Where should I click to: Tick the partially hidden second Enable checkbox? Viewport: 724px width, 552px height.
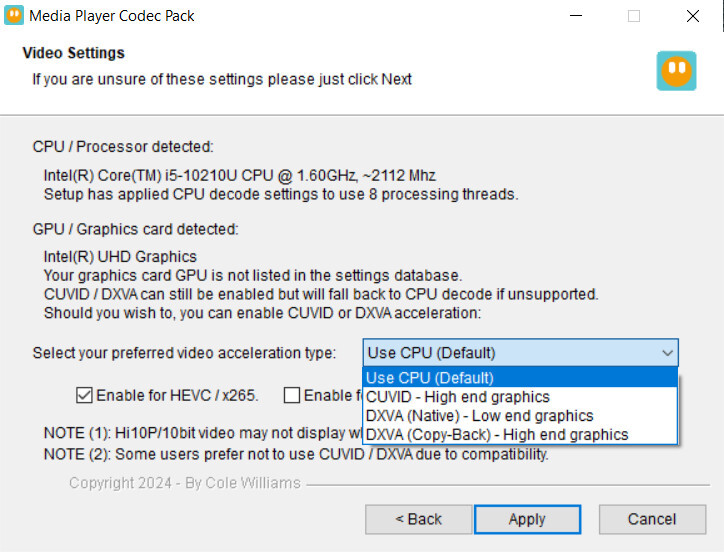coord(292,395)
